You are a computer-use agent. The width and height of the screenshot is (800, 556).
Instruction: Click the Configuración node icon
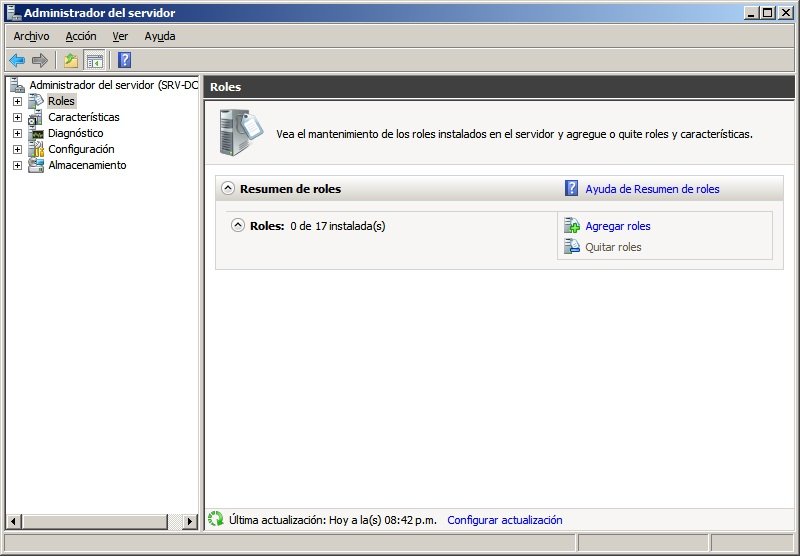[36, 149]
